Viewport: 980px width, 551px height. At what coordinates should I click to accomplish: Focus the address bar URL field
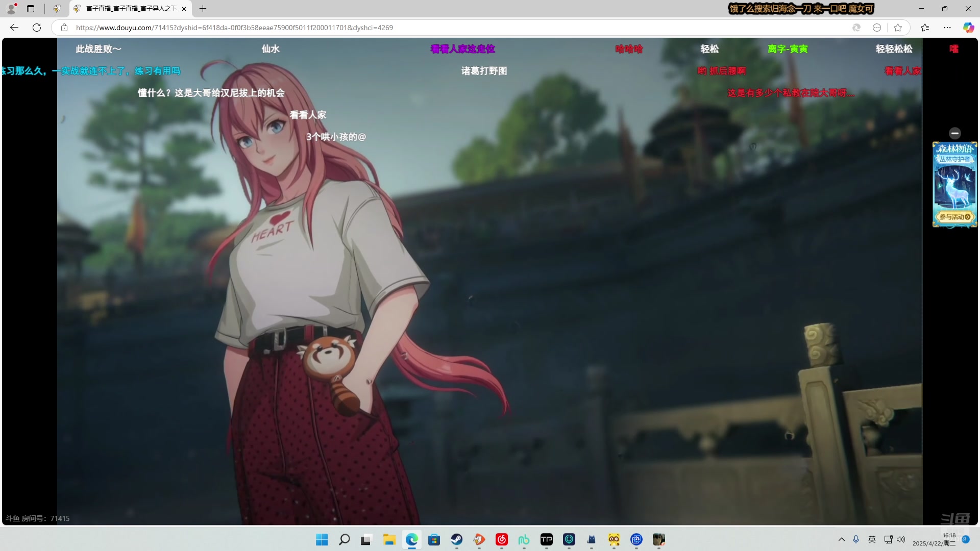click(x=459, y=28)
